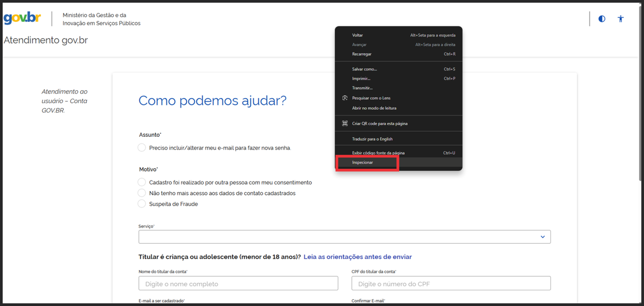Select 'Voltar' in the context menu

pos(357,35)
